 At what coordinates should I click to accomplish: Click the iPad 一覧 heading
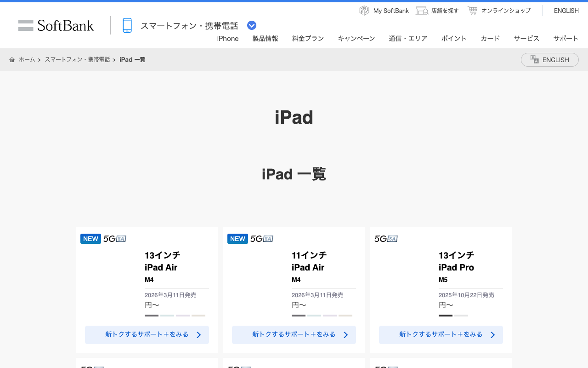point(294,174)
